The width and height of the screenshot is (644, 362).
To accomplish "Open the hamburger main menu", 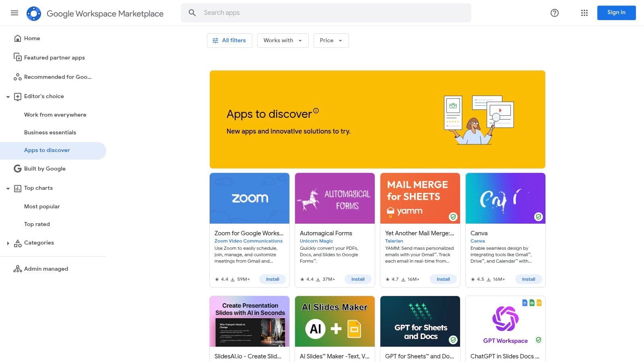I will click(x=14, y=13).
